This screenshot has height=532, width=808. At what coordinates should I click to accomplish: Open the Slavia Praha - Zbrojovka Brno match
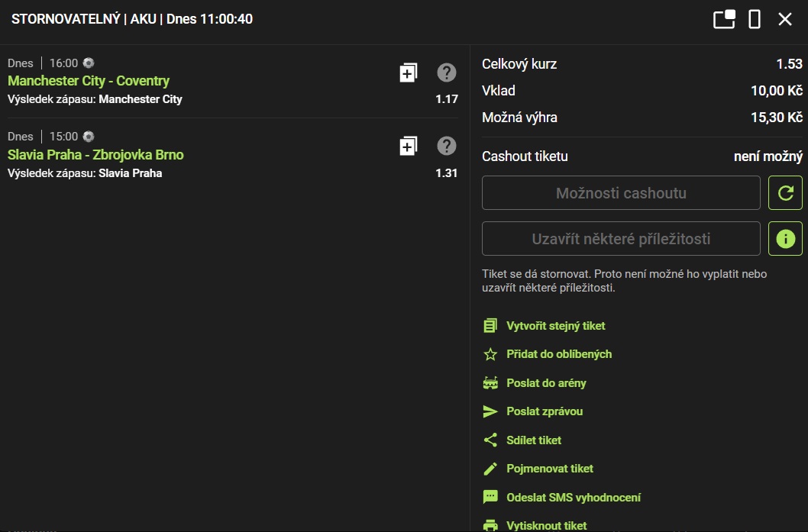(x=95, y=154)
